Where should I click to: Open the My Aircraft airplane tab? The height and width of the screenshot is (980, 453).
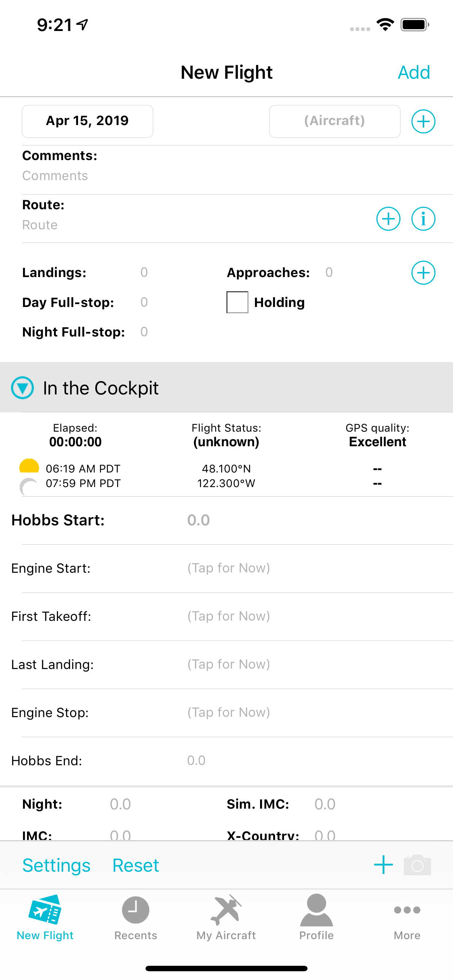tap(226, 917)
